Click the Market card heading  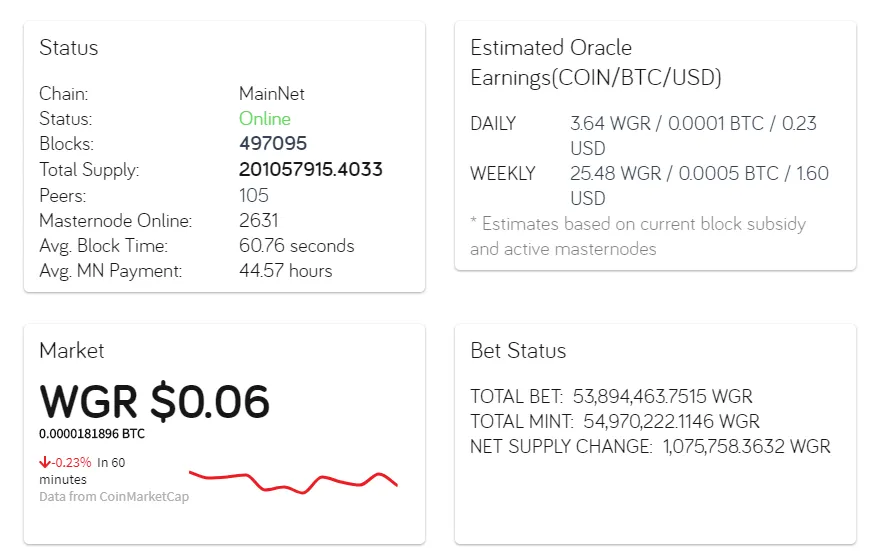72,350
